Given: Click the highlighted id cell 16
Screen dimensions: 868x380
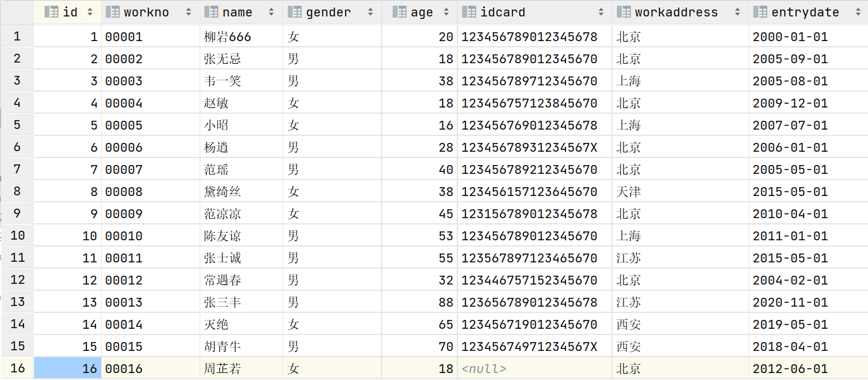Looking at the screenshot, I should click(x=66, y=369).
